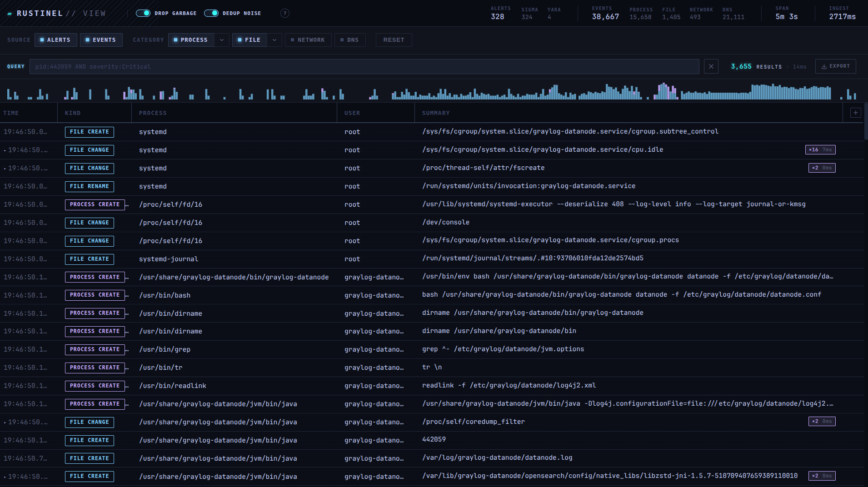The width and height of the screenshot is (868, 487).
Task: Expand the x16 dedup badge on cpu.idle row
Action: coord(820,149)
